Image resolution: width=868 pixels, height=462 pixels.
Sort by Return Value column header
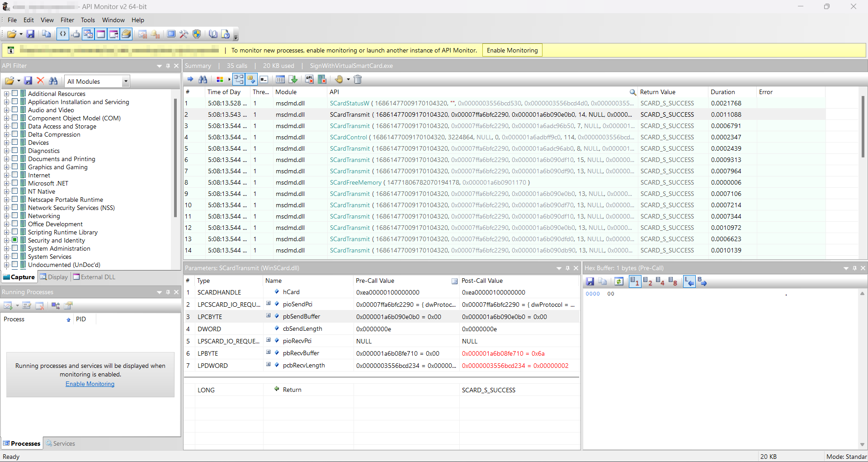tap(673, 92)
